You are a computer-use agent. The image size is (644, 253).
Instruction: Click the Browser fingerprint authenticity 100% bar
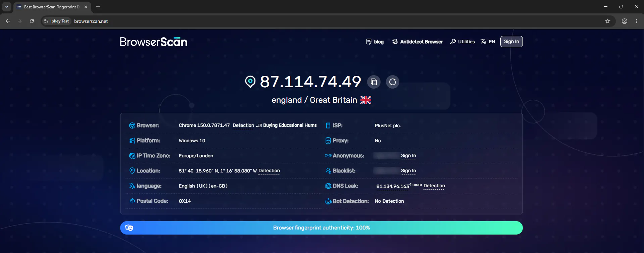(x=321, y=228)
